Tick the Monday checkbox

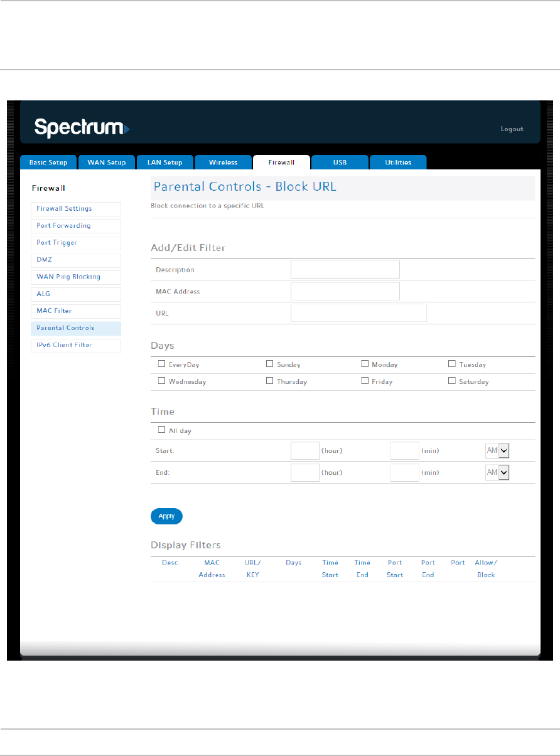pyautogui.click(x=365, y=364)
